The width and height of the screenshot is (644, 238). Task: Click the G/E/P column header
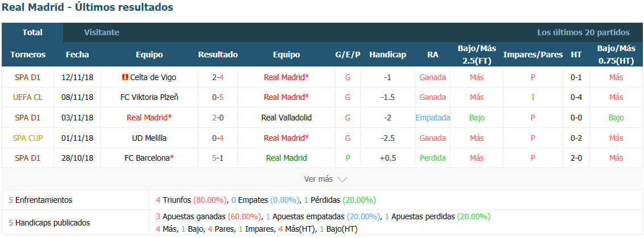click(348, 55)
